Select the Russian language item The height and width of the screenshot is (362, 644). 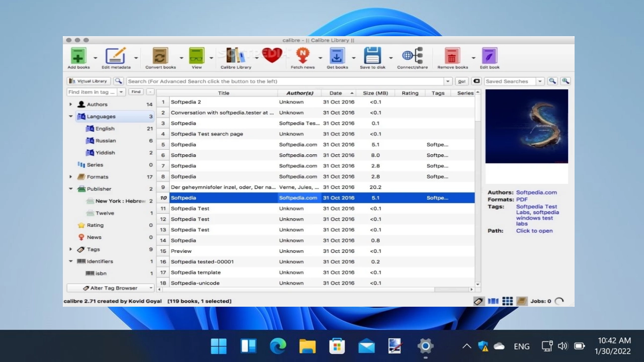pyautogui.click(x=105, y=141)
